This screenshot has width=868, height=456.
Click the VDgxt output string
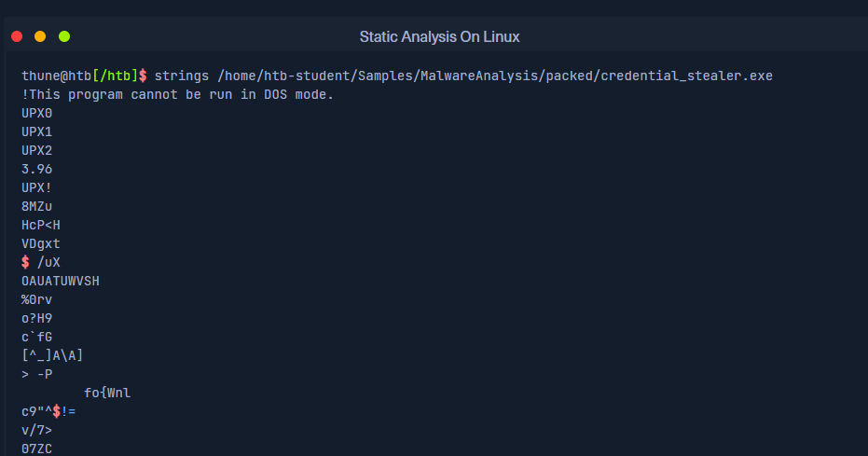pos(41,243)
